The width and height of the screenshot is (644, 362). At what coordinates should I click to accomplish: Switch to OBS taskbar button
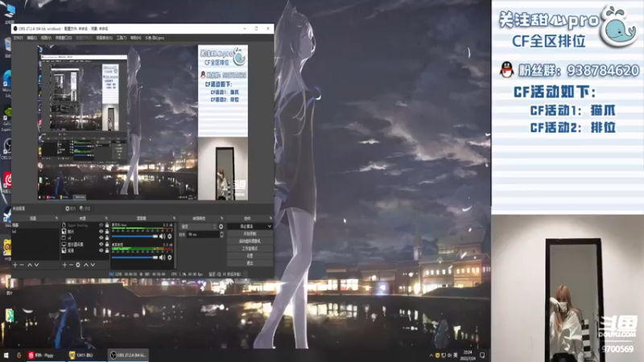[x=128, y=355]
